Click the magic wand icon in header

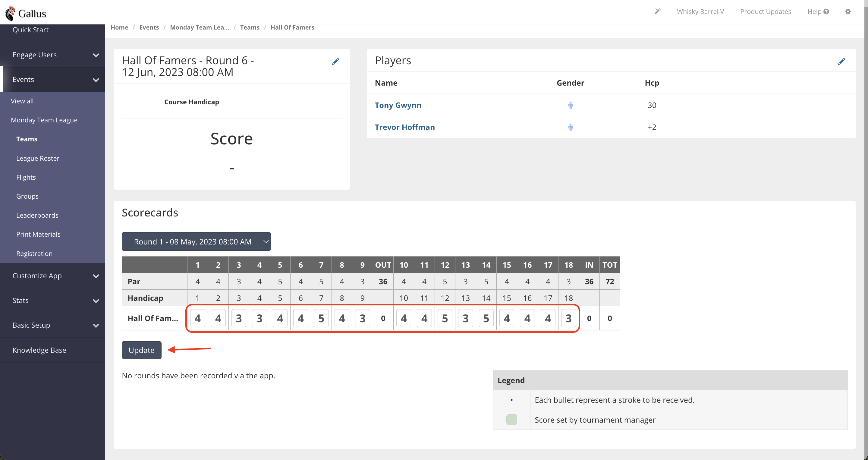tap(657, 11)
